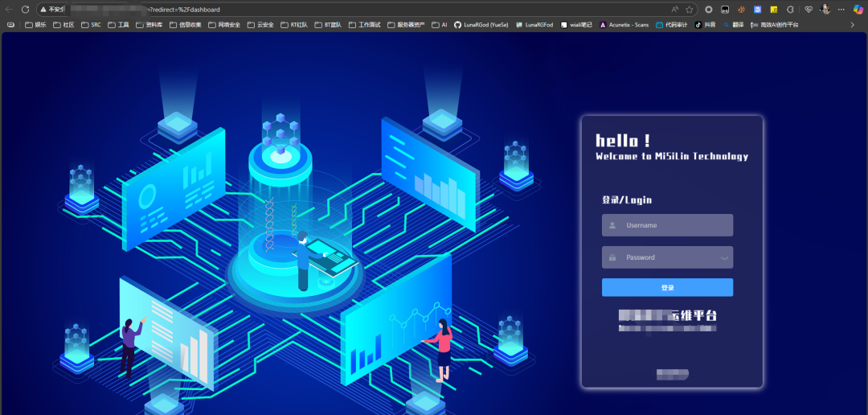Open the 工具 bookmarks folder
The width and height of the screenshot is (868, 415).
(x=118, y=24)
